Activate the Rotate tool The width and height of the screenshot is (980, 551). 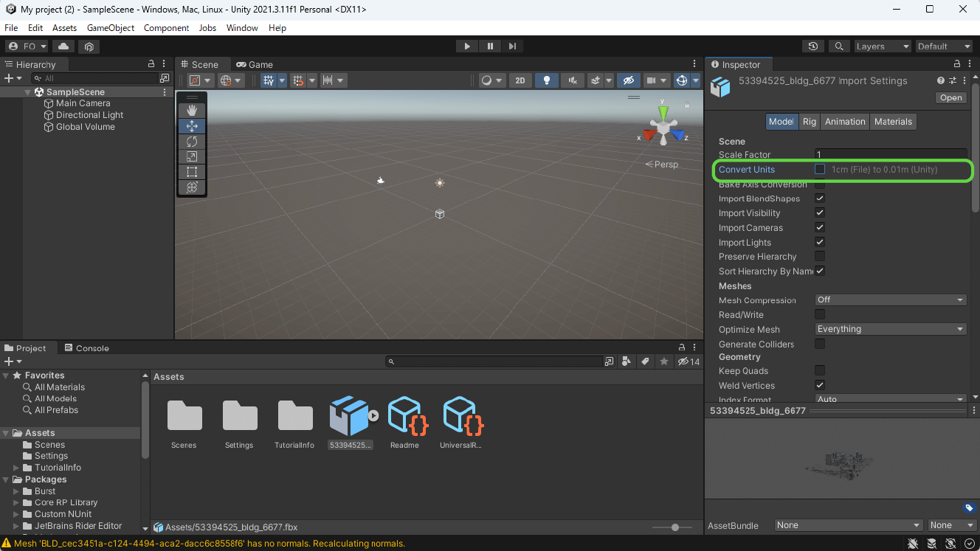pos(192,141)
